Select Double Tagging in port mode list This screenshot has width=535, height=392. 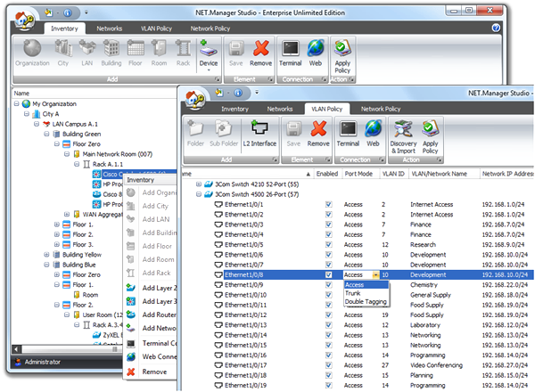tap(366, 302)
